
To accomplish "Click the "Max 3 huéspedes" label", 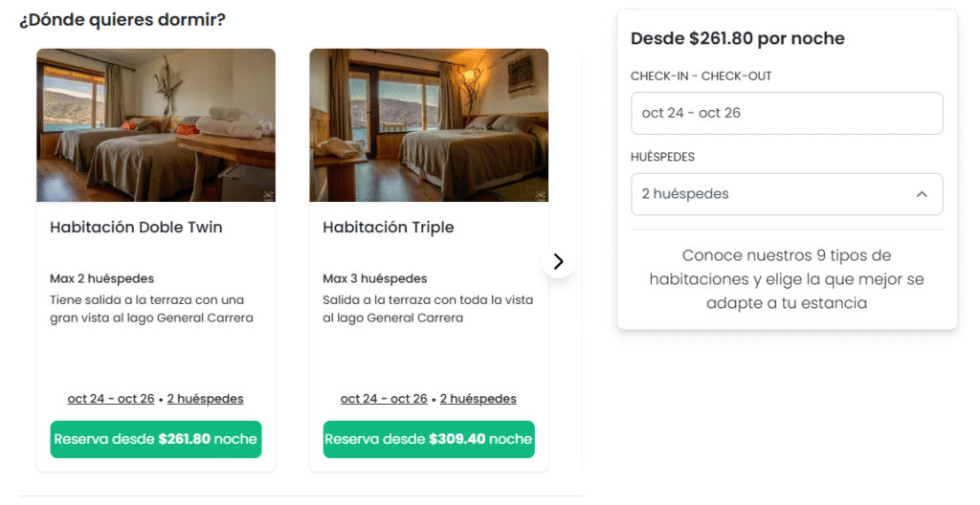I will (375, 278).
